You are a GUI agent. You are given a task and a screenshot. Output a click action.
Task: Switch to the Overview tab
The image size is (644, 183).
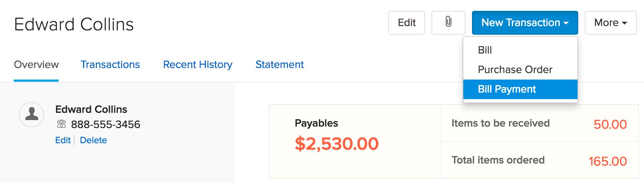pyautogui.click(x=36, y=64)
